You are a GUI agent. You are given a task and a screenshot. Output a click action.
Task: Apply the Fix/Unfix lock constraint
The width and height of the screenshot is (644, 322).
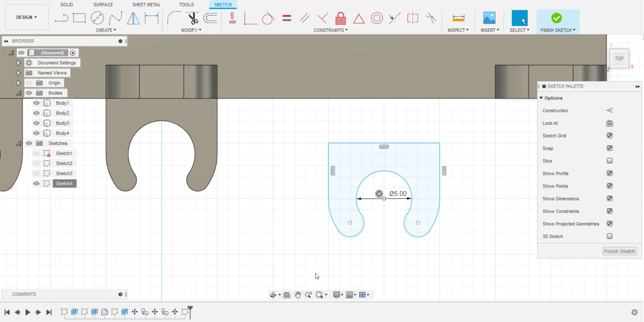pyautogui.click(x=340, y=18)
